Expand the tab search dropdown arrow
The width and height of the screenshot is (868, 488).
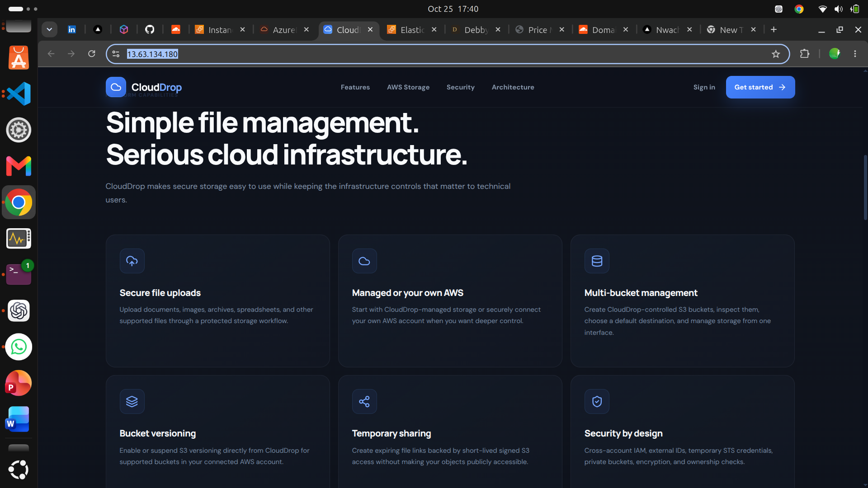[49, 29]
